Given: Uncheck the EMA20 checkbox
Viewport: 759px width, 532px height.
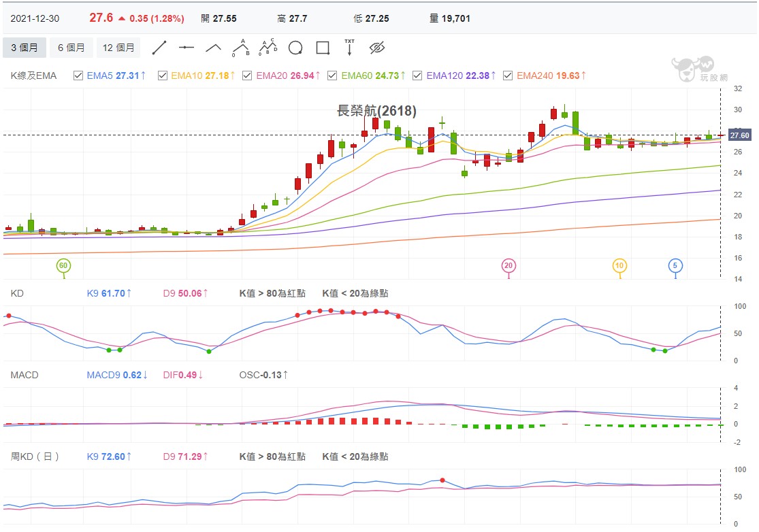Looking at the screenshot, I should [247, 76].
